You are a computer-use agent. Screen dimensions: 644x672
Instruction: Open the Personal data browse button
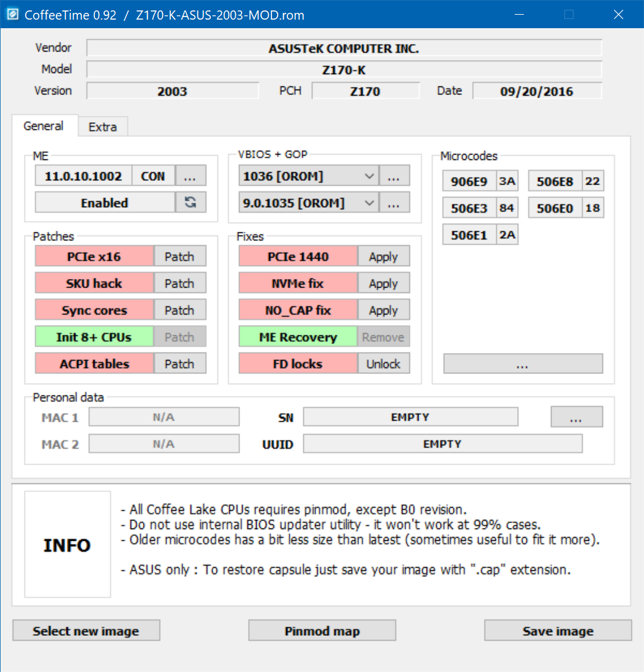point(577,417)
